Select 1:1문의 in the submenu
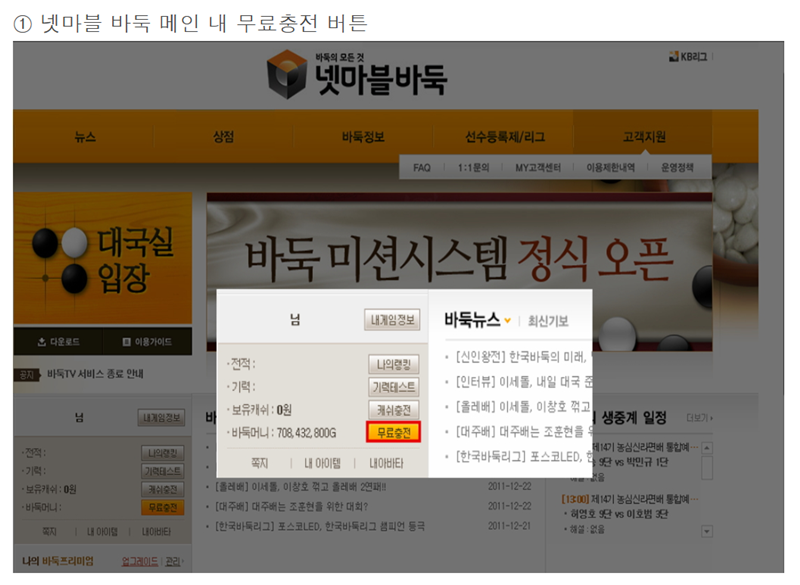Screen dimensions: 800x585 point(473,168)
